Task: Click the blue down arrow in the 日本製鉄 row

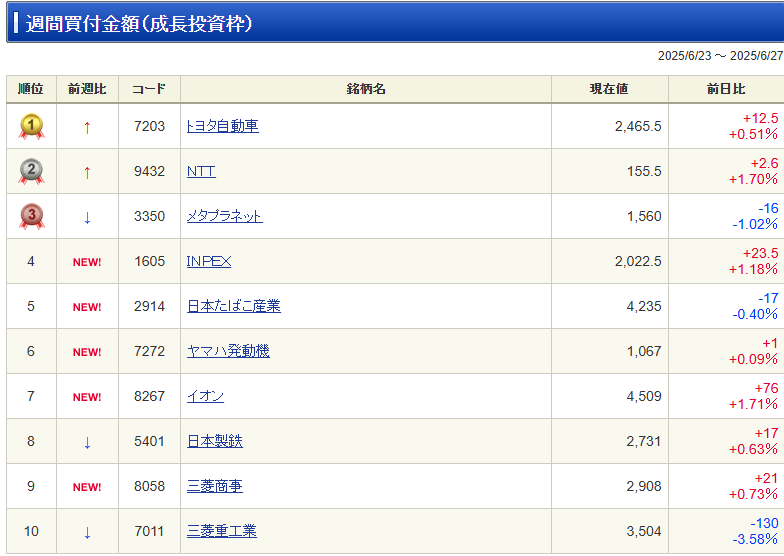Action: pyautogui.click(x=87, y=442)
